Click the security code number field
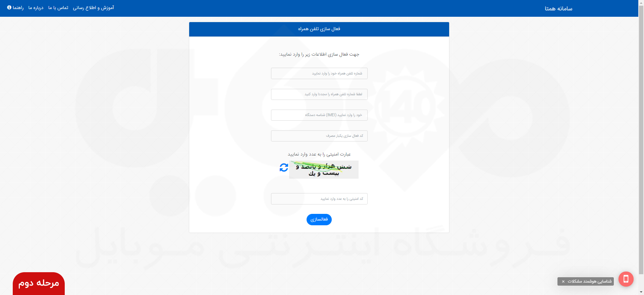This screenshot has width=644, height=295. 319,199
